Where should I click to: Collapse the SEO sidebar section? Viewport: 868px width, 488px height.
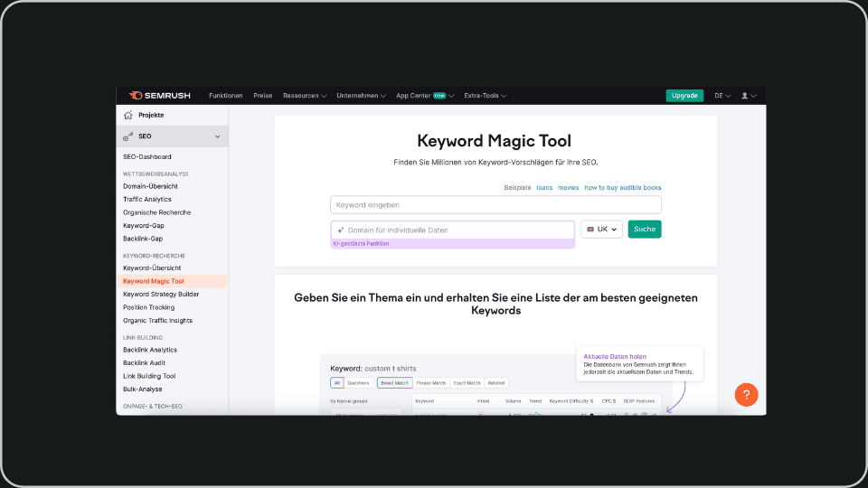[218, 136]
